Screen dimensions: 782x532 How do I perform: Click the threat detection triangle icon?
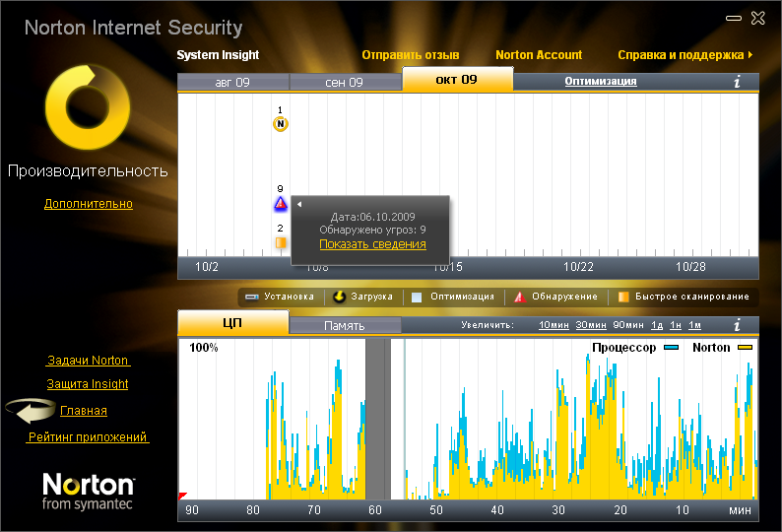point(281,204)
